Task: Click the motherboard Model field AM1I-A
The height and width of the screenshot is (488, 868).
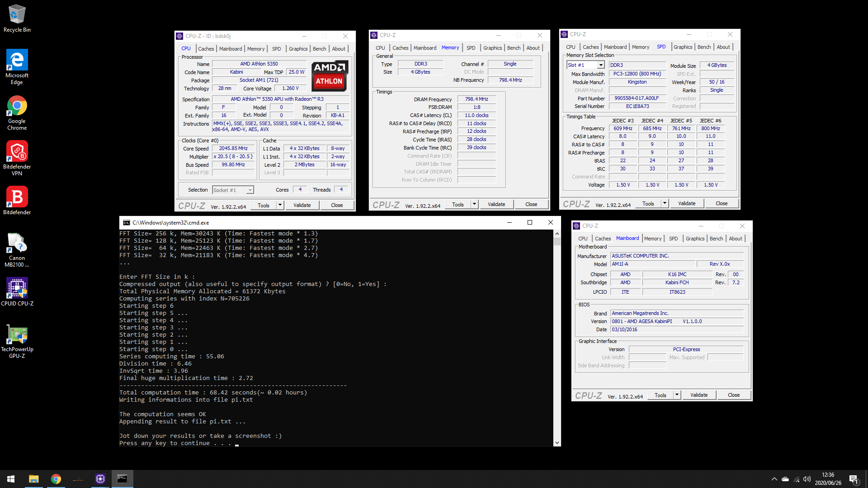Action: pyautogui.click(x=652, y=264)
